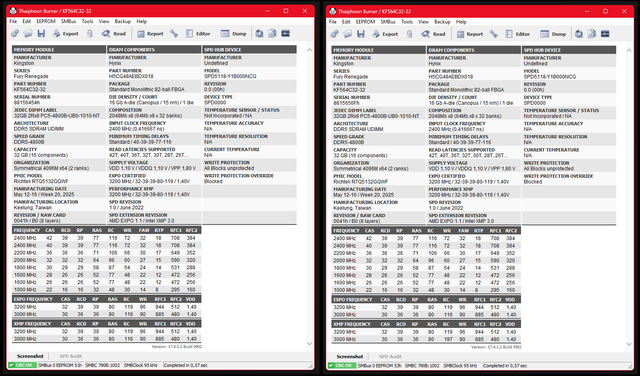The width and height of the screenshot is (640, 376).
Task: Open the View menu in the right window
Action: tap(423, 22)
